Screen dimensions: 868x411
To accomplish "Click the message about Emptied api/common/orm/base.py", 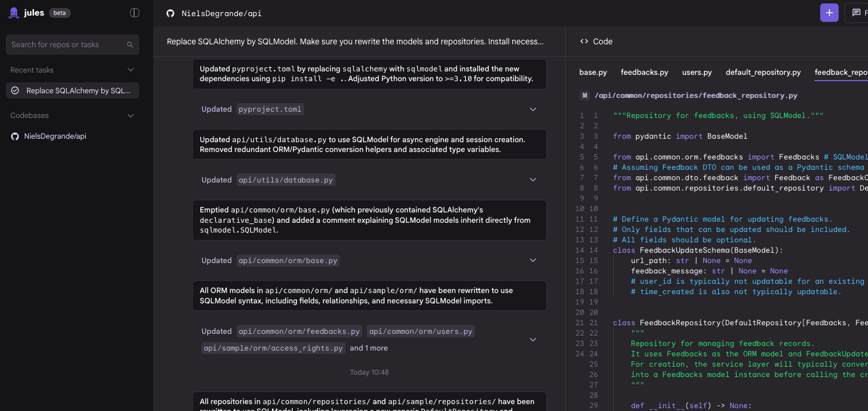I will point(369,220).
